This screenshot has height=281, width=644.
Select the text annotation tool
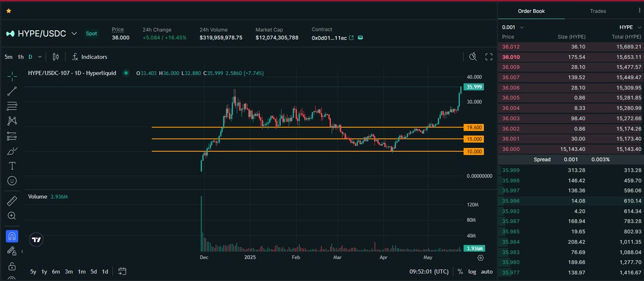[12, 166]
